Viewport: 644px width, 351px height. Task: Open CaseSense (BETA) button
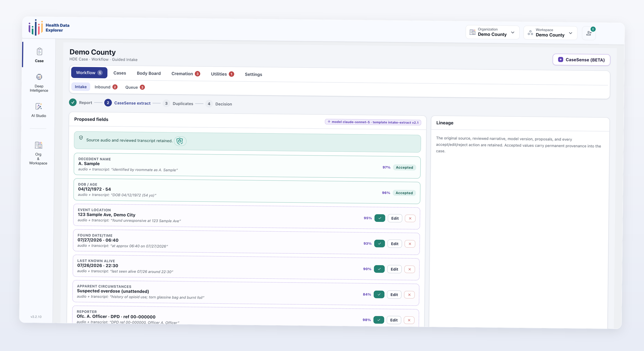point(581,60)
